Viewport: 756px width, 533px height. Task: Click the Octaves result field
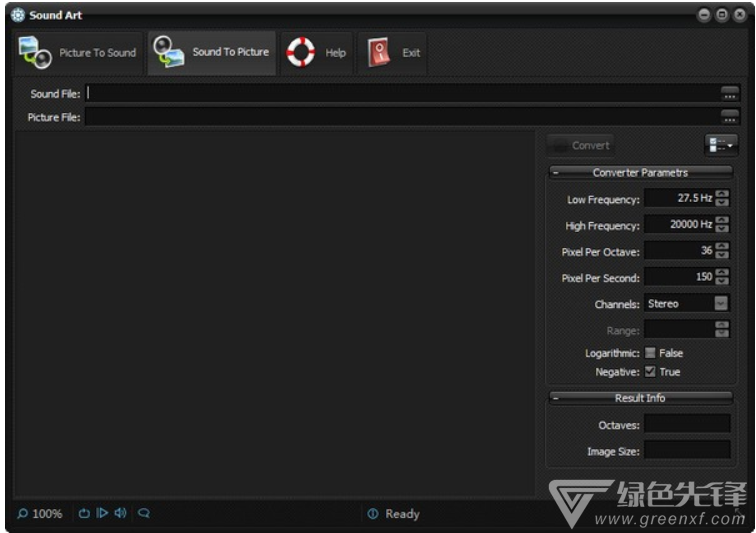pos(687,424)
